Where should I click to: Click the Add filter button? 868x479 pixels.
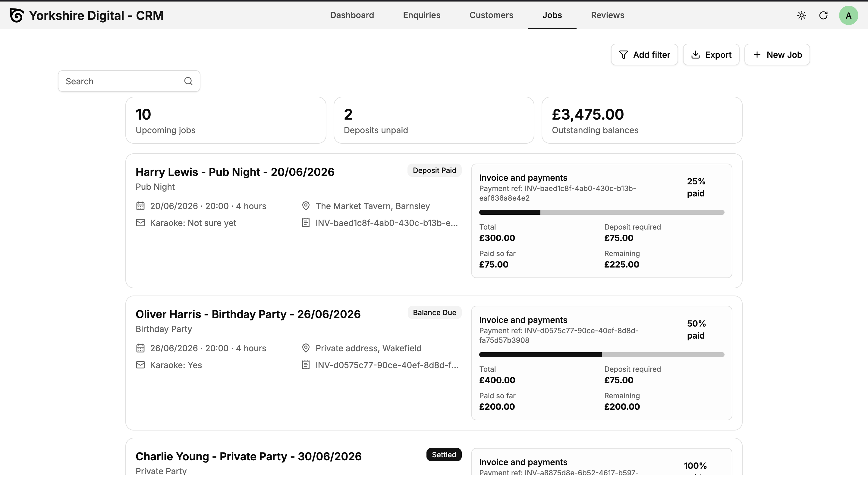pyautogui.click(x=644, y=55)
